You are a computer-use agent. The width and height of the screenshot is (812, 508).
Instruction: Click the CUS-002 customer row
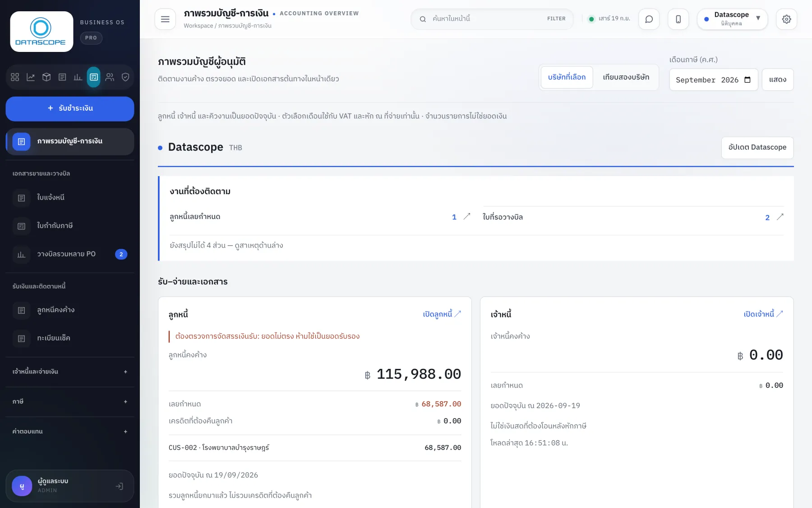[315, 447]
